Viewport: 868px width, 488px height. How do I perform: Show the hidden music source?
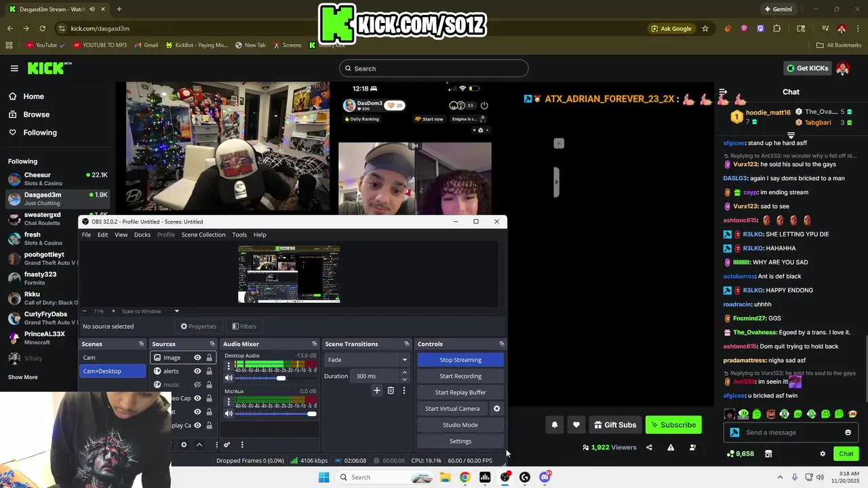[197, 385]
